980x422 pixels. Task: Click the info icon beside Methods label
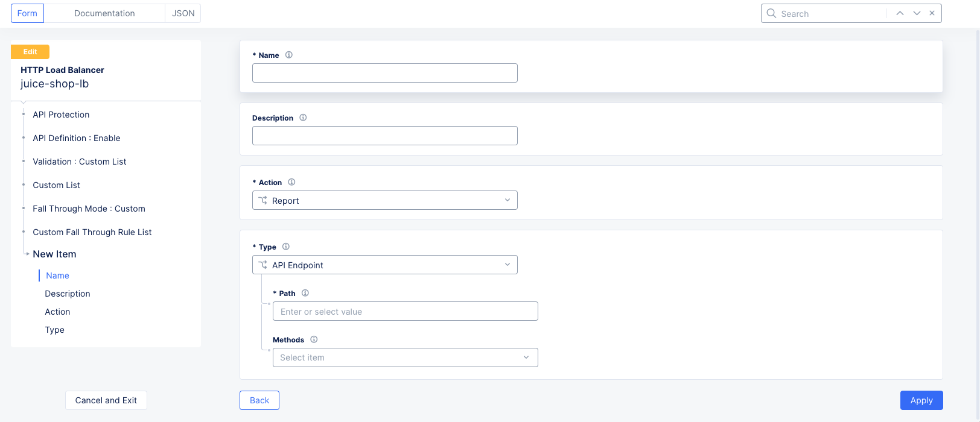click(x=314, y=339)
